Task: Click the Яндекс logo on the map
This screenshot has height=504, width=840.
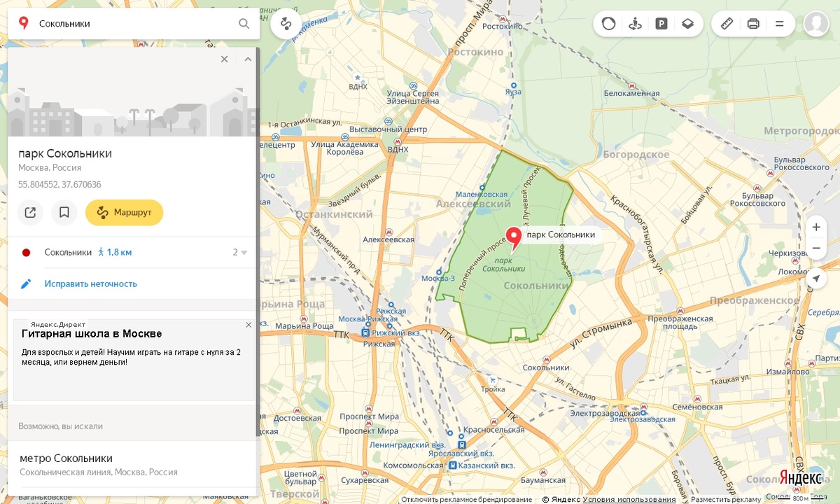Action: pos(801,477)
